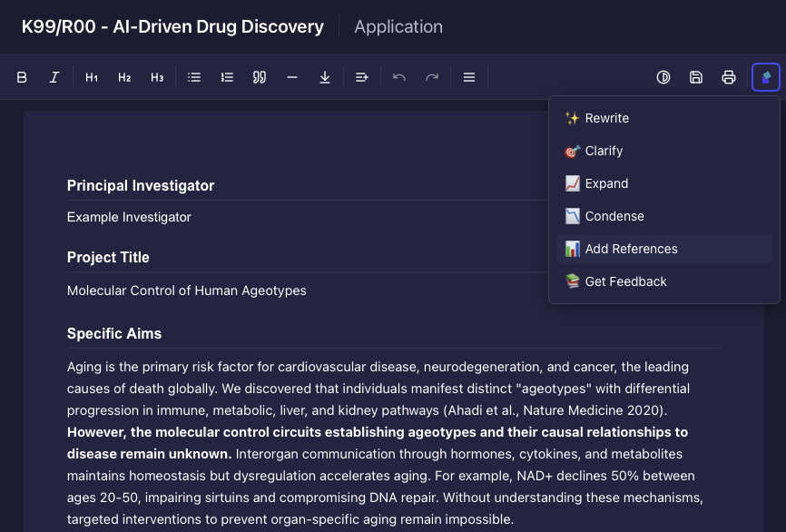
Task: Print the document using printer icon
Action: 729,77
